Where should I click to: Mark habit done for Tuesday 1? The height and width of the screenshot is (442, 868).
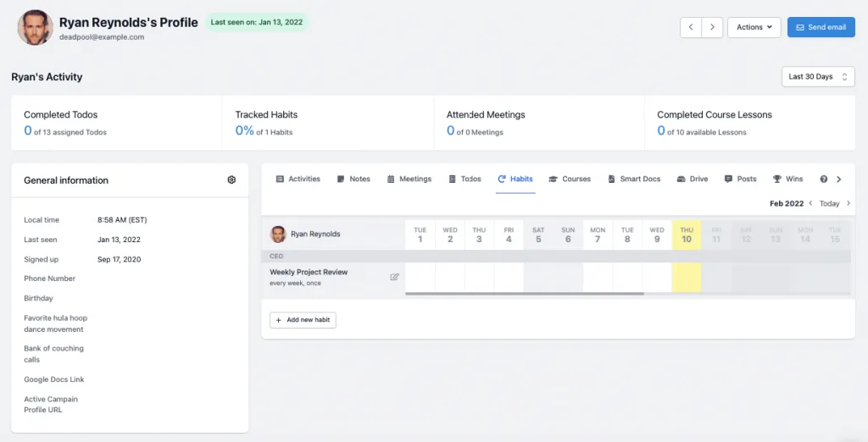[420, 278]
